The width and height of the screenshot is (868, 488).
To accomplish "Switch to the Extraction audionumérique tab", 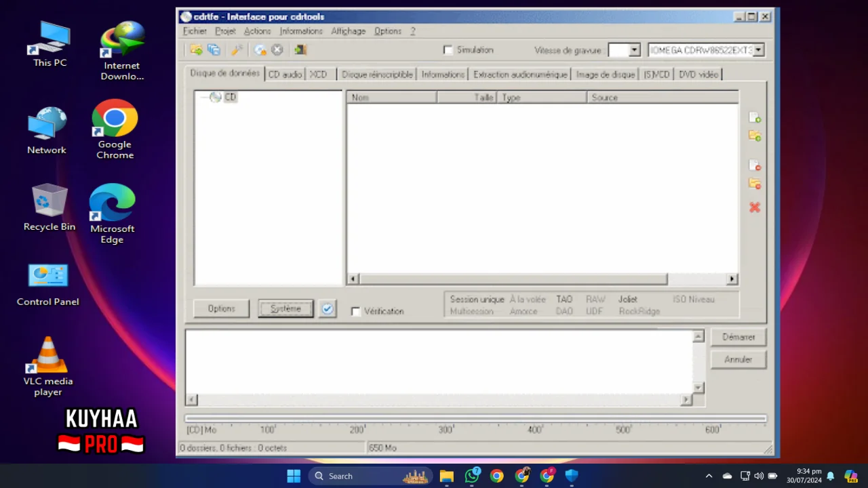I will (x=520, y=75).
